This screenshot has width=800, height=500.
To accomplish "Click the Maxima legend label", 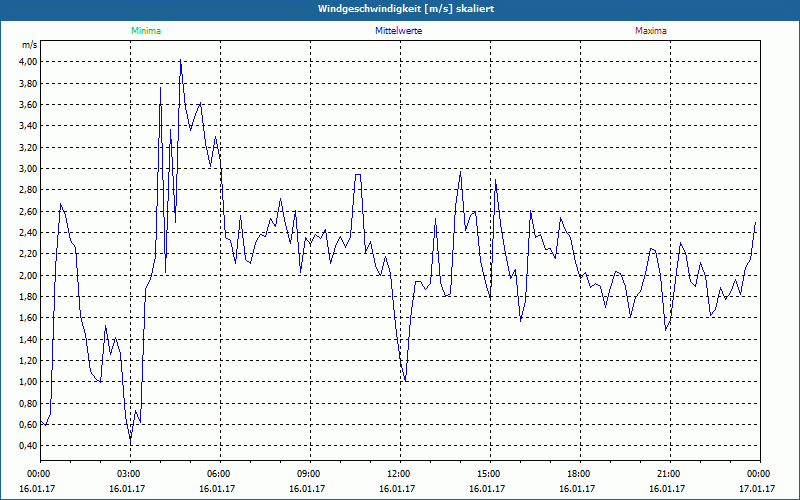I will point(651,31).
